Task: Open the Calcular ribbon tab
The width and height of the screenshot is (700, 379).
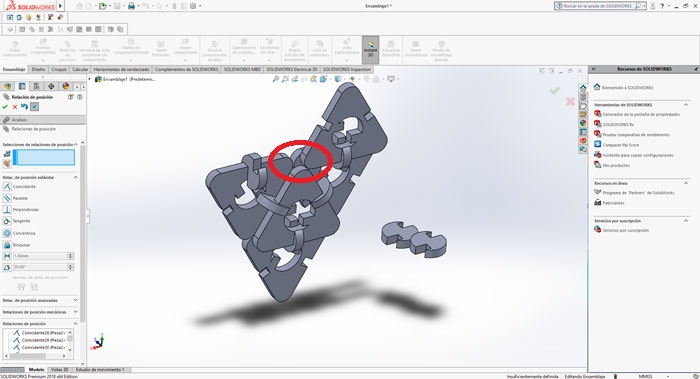Action: 80,70
